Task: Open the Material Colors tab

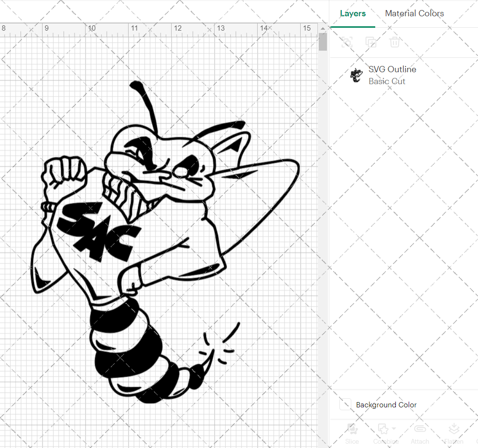Action: click(414, 13)
